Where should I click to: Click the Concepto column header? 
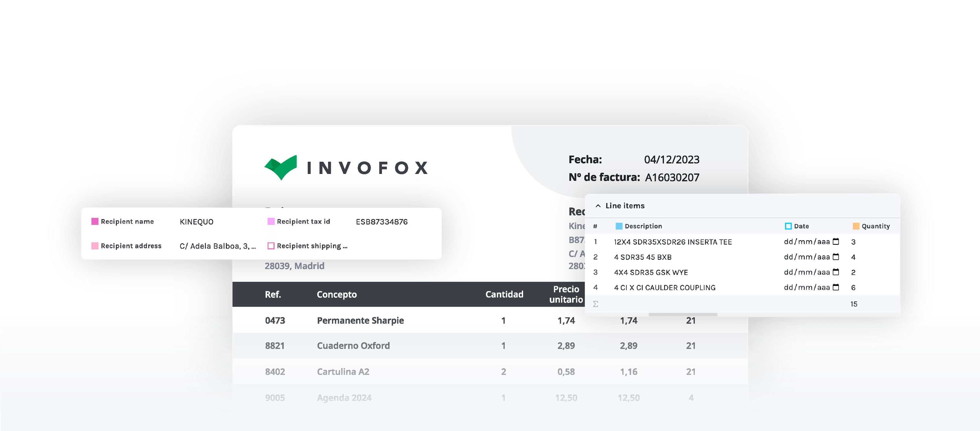pyautogui.click(x=337, y=294)
